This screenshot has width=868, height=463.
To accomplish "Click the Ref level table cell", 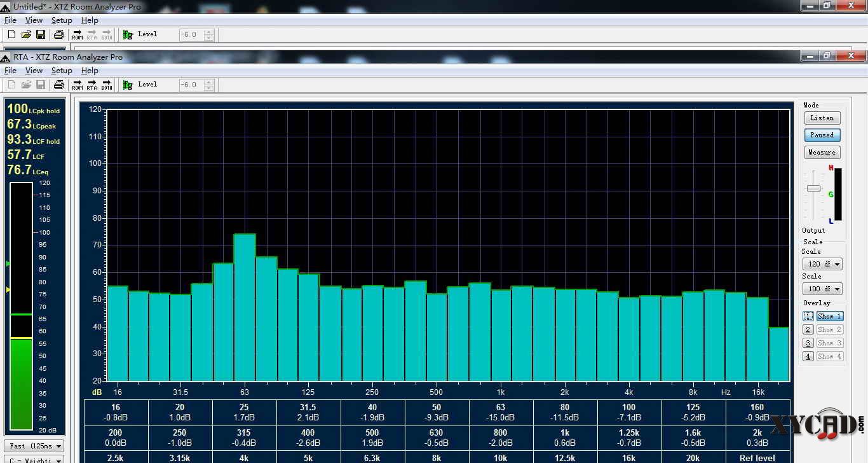I will pos(757,457).
